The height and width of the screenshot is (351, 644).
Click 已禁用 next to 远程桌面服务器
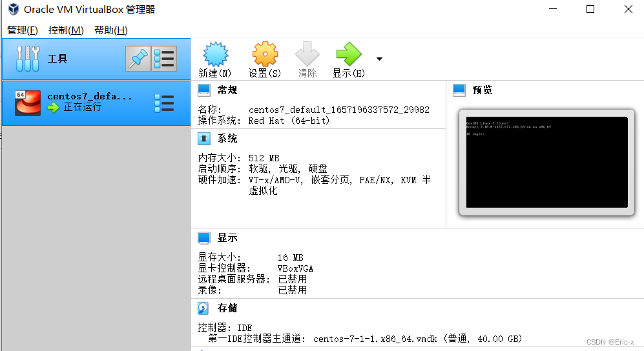coord(293,279)
